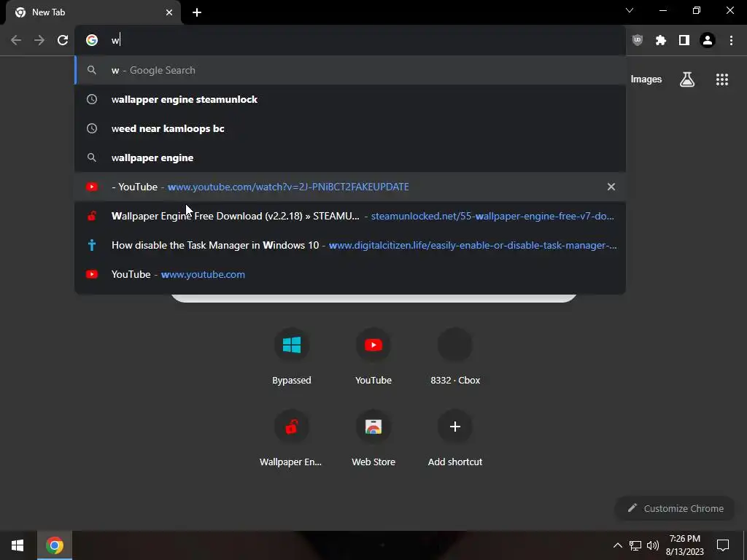Open the Google apps grid

[722, 79]
